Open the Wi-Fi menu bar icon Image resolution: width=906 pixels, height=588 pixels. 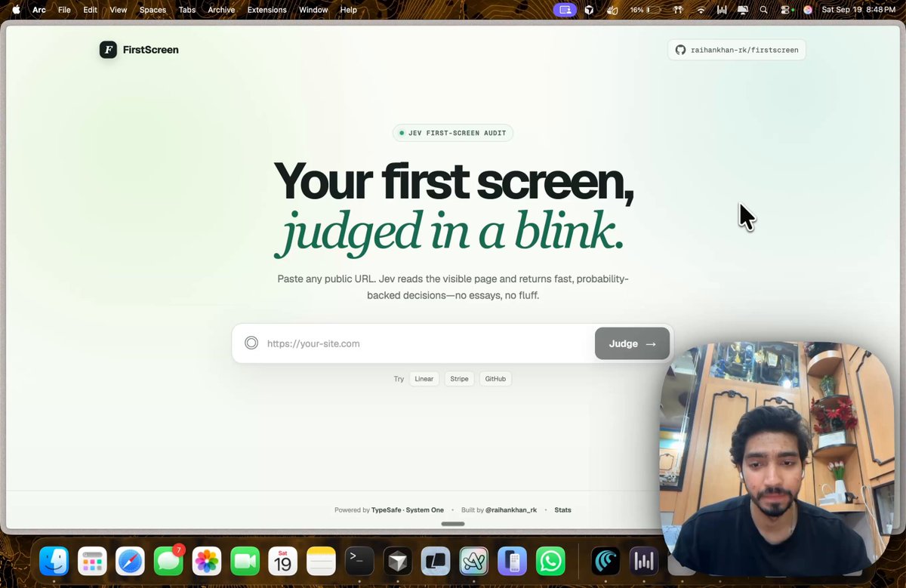point(701,10)
